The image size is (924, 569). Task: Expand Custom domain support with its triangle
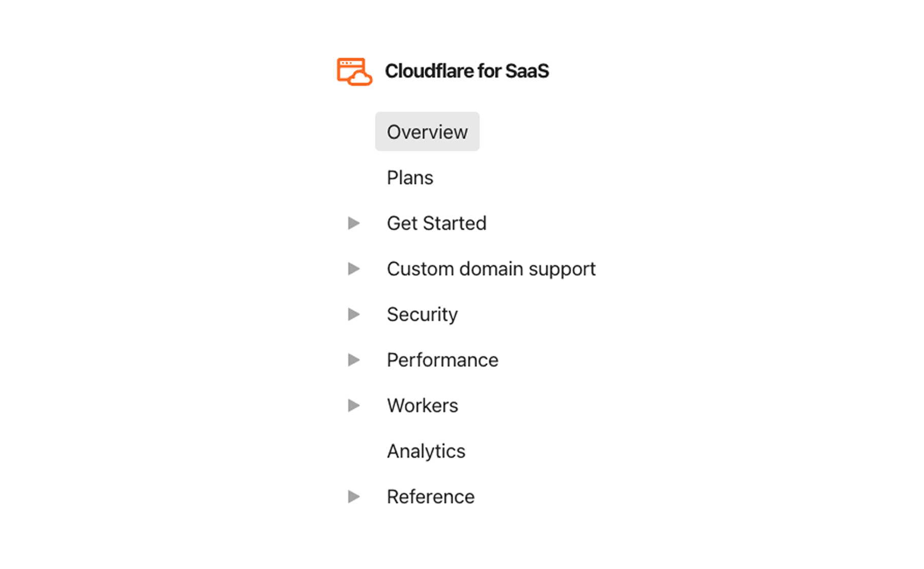tap(354, 269)
